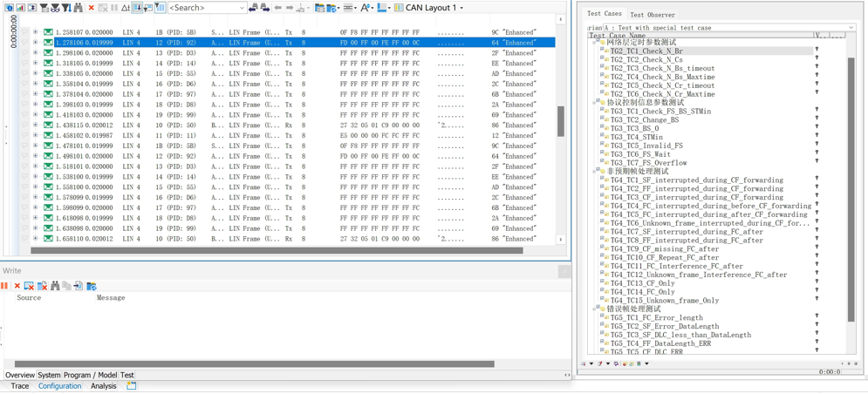This screenshot has width=868, height=394.
Task: Click the Trace window vertical scrollbar thumb
Action: click(561, 121)
